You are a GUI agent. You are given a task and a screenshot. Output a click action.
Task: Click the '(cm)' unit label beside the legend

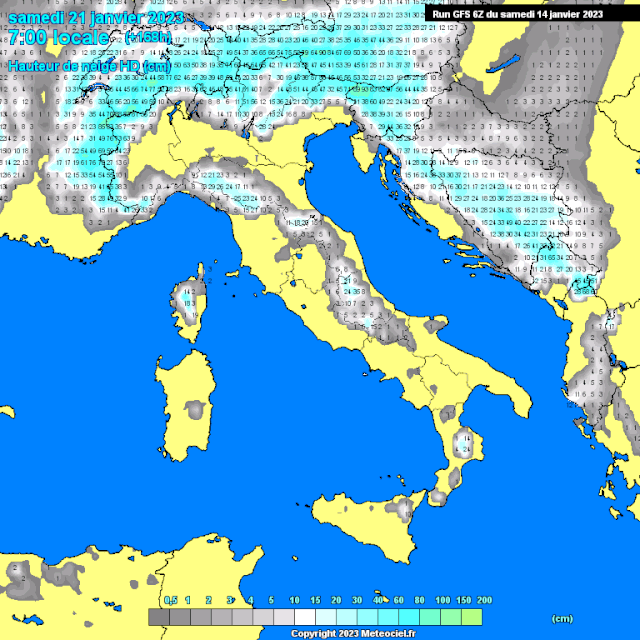(562, 619)
